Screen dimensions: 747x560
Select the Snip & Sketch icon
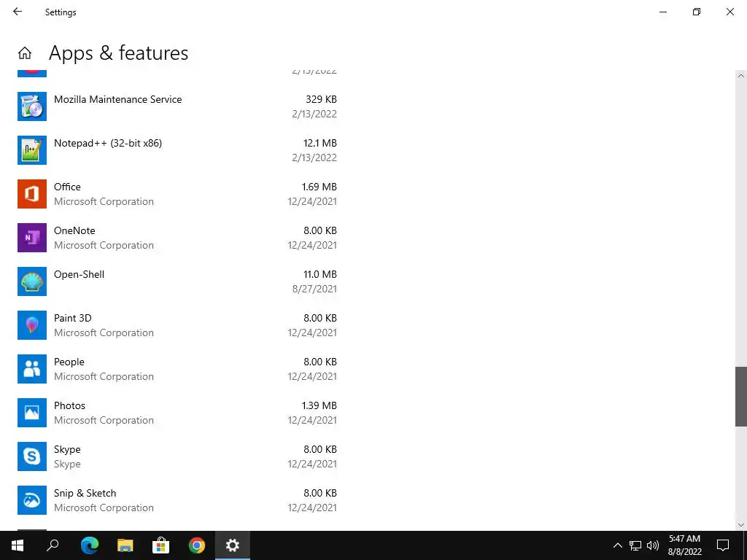coord(32,500)
